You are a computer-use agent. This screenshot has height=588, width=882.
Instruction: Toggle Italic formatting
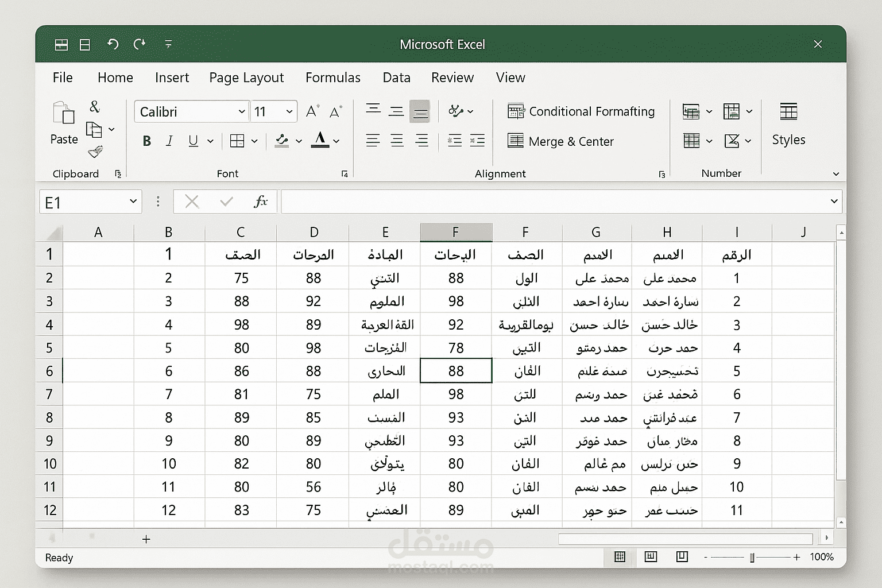169,141
